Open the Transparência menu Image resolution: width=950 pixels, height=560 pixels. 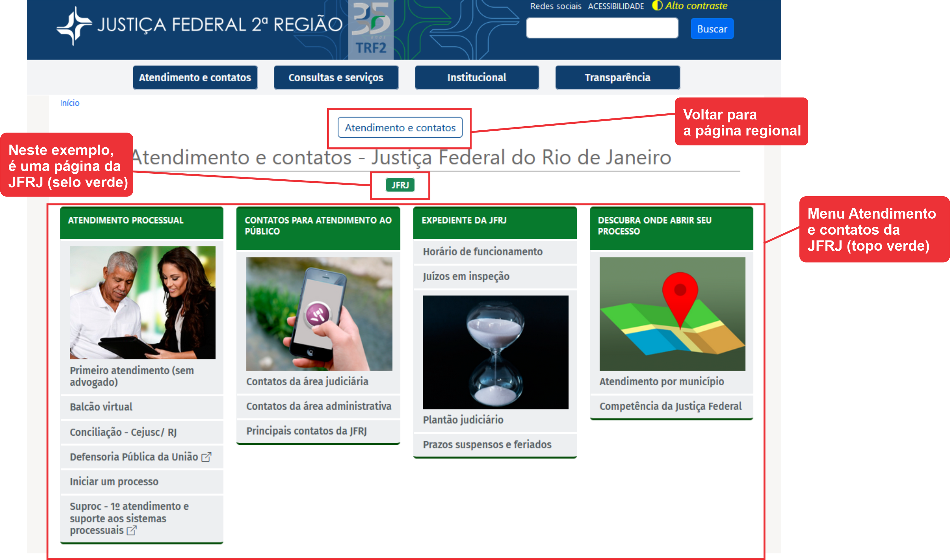pos(617,77)
